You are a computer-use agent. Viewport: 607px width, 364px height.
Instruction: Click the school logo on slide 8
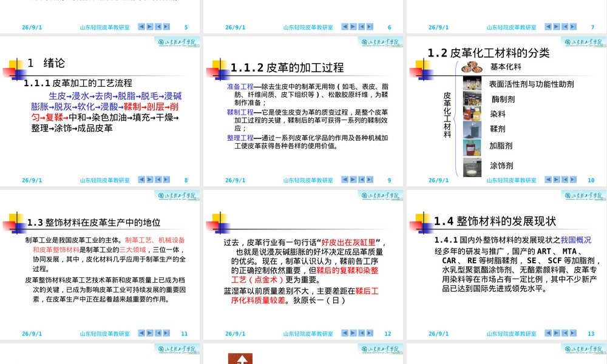(x=177, y=42)
